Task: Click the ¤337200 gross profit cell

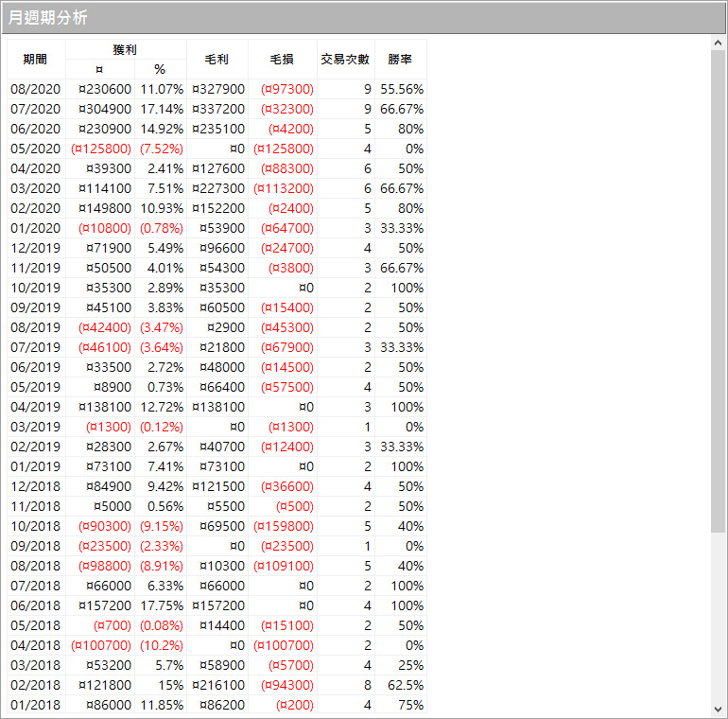Action: (218, 109)
